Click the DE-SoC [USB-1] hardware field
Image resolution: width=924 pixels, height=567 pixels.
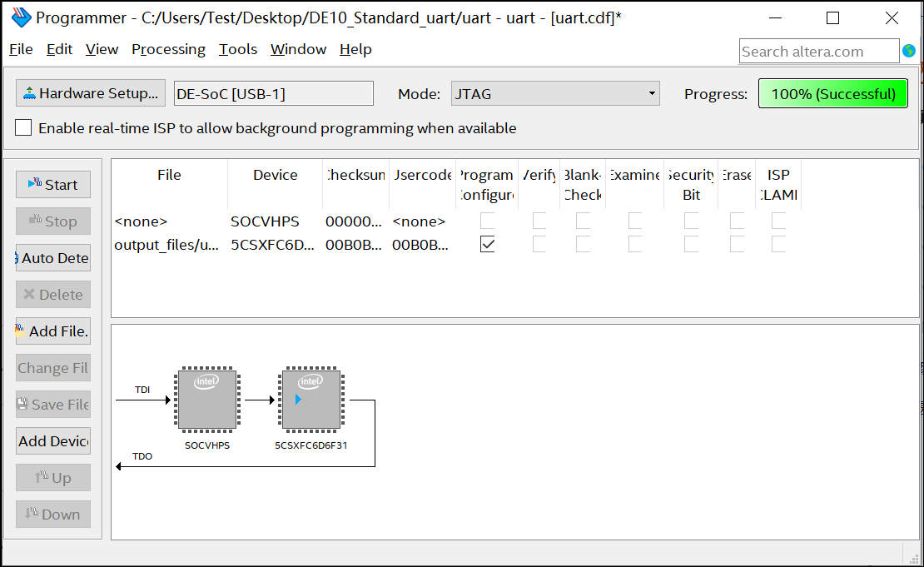coord(273,93)
